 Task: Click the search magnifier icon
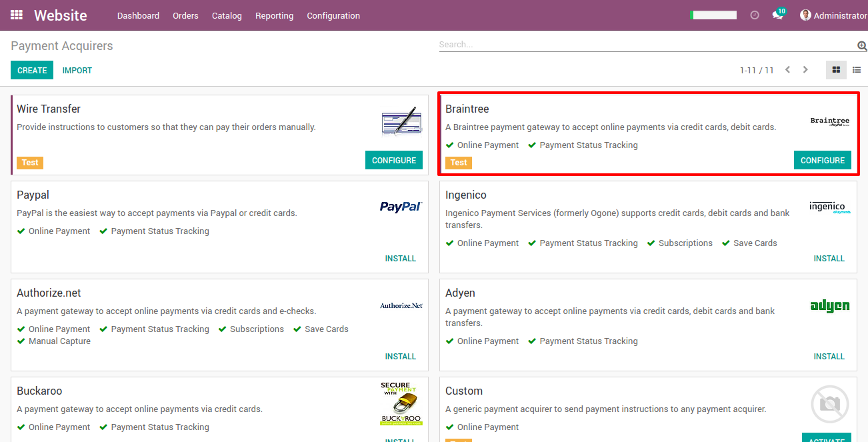[x=862, y=45]
